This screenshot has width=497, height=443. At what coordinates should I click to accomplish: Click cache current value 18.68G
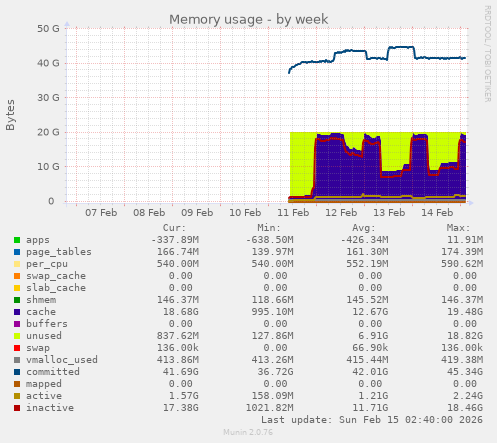(x=181, y=312)
